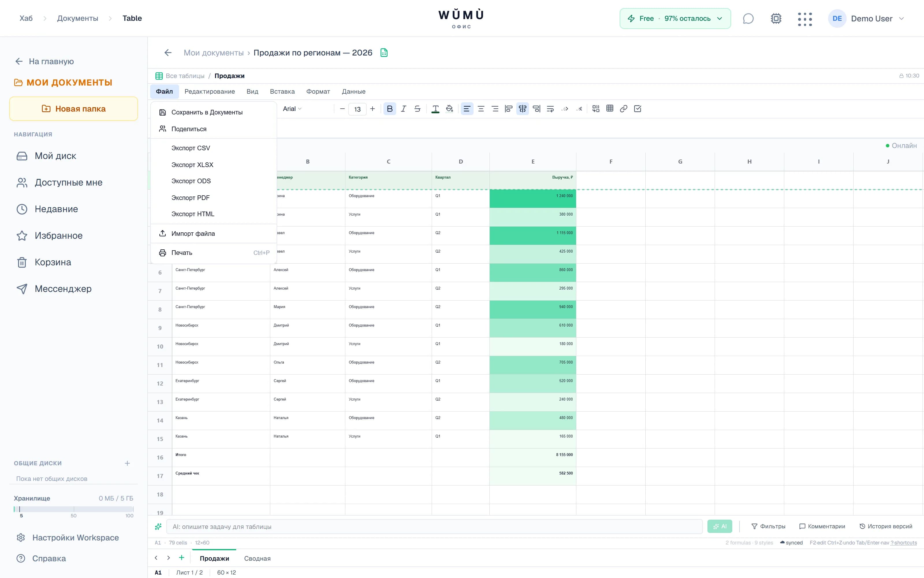Choose Экспорт PDF

214,198
